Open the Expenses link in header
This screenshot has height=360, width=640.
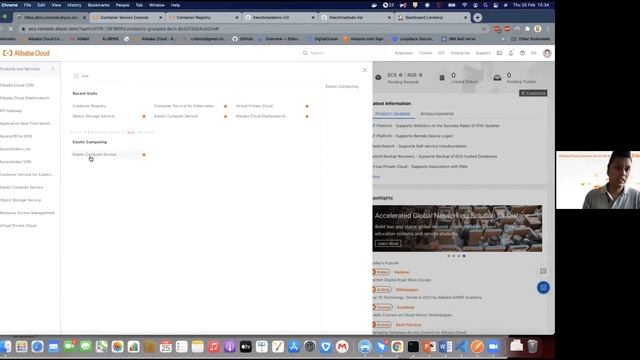click(404, 53)
